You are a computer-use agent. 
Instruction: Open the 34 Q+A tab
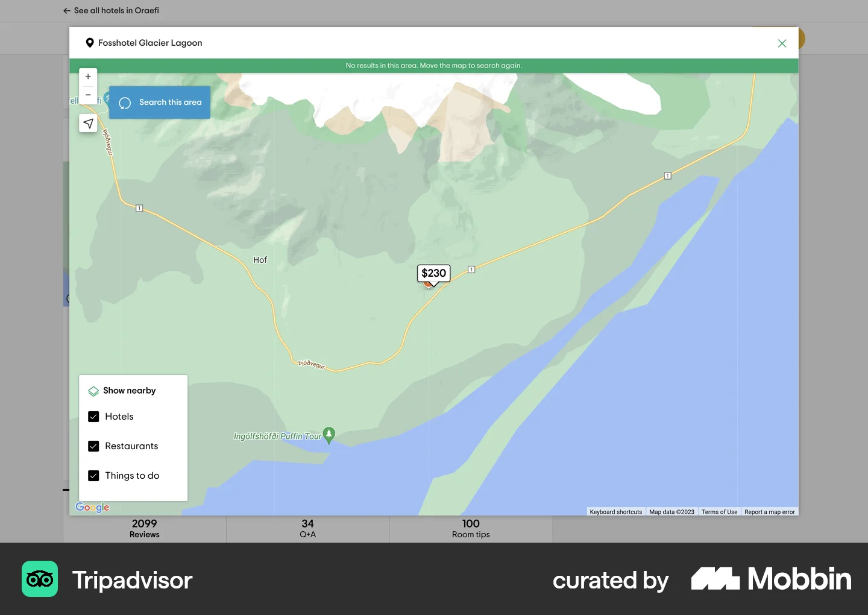[308, 529]
